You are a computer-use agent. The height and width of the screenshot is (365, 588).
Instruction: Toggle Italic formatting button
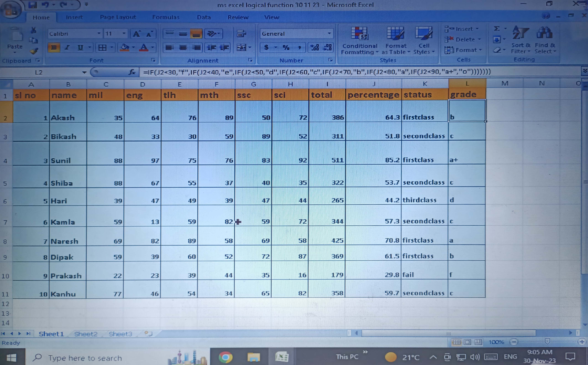coord(67,47)
